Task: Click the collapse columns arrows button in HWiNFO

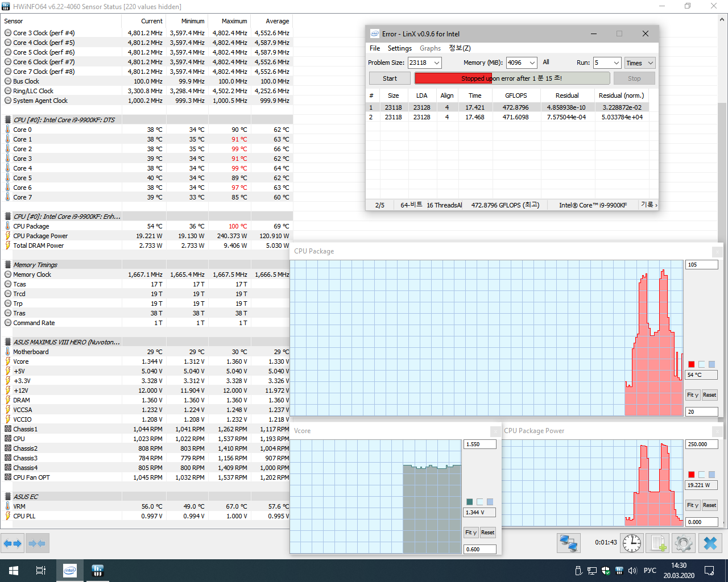Action: click(x=38, y=543)
